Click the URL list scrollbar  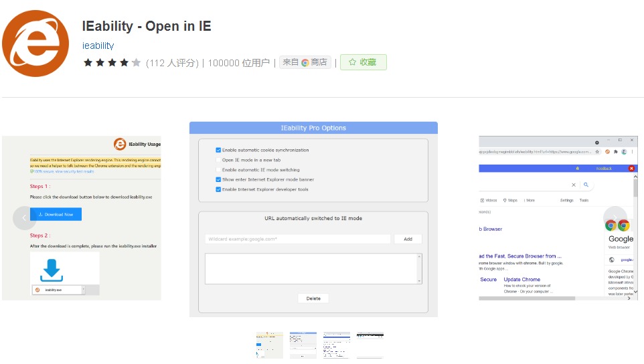(419, 269)
